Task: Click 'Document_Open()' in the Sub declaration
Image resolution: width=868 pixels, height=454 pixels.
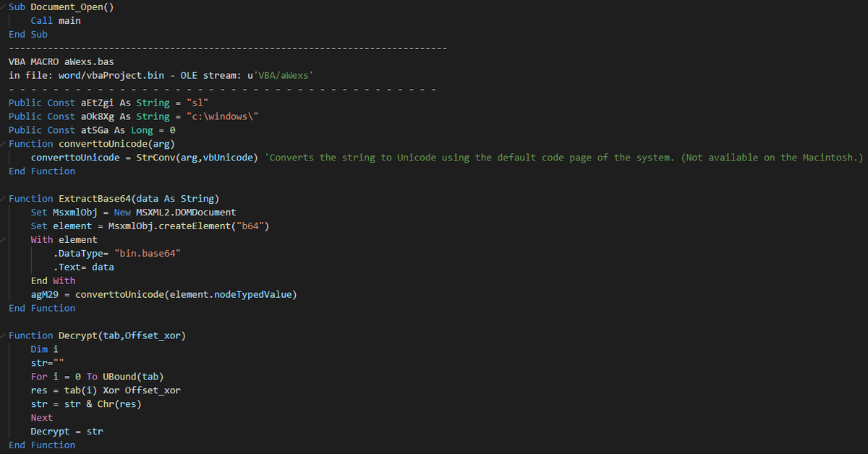Action: 73,7
